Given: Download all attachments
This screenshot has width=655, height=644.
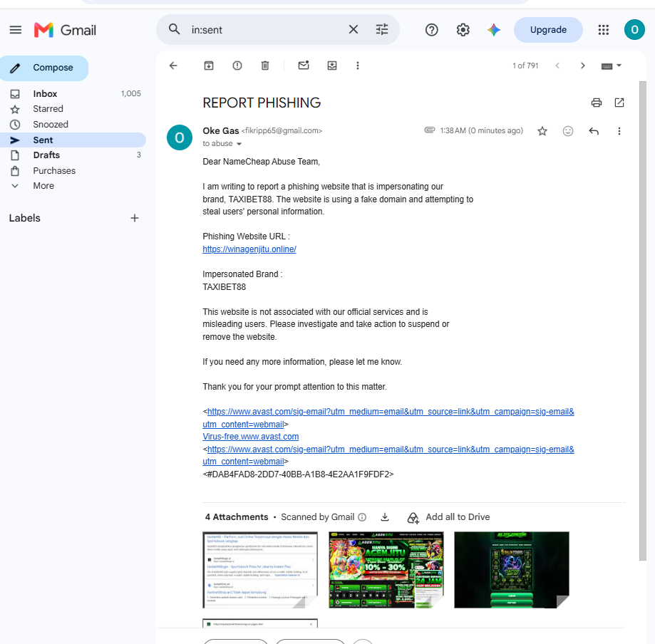Looking at the screenshot, I should tap(385, 517).
